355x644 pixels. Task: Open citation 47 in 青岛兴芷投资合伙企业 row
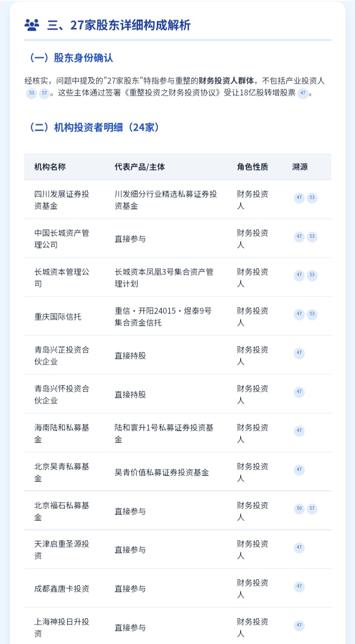299,353
